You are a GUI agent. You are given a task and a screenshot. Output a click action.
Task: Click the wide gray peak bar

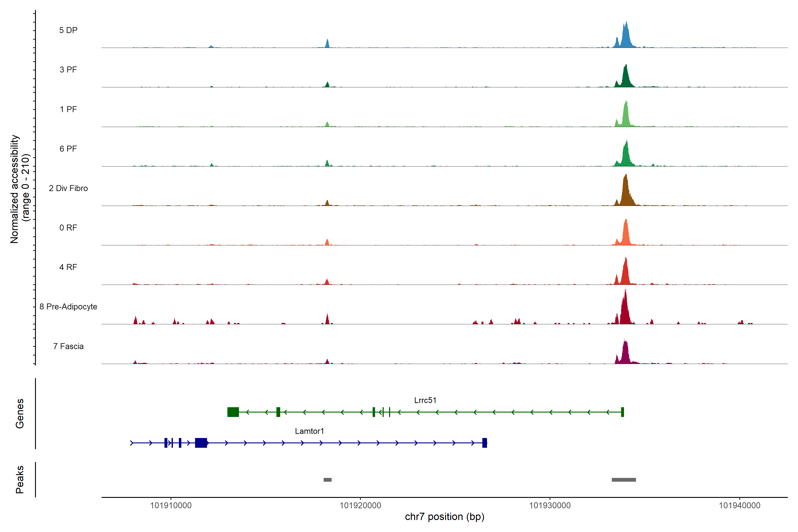click(x=624, y=480)
